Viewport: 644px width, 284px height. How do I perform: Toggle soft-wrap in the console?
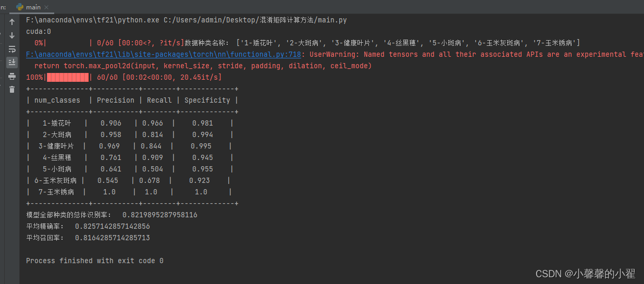pyautogui.click(x=11, y=49)
